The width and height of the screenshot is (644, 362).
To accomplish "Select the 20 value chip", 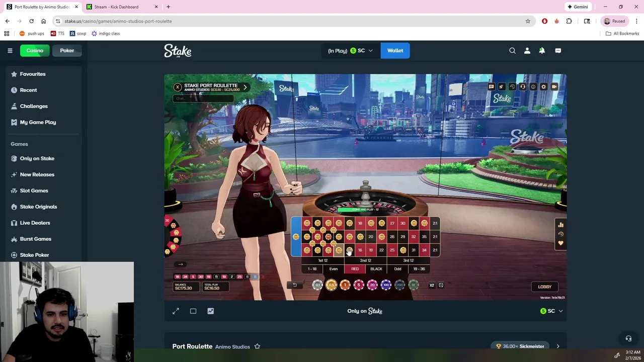I will (x=372, y=285).
